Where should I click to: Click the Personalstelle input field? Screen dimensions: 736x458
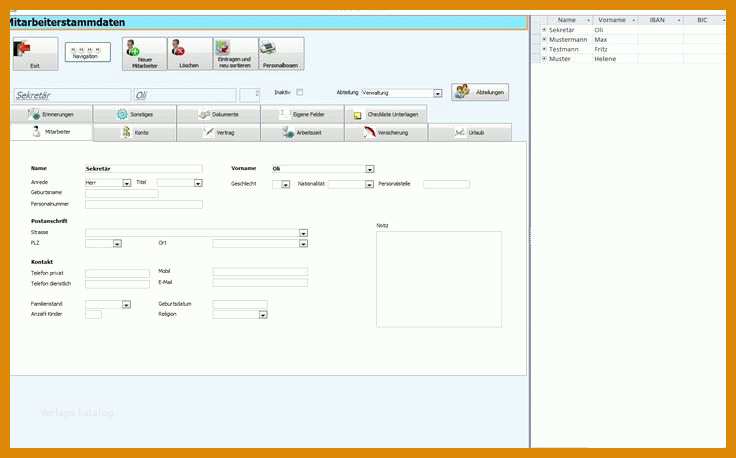click(x=446, y=184)
